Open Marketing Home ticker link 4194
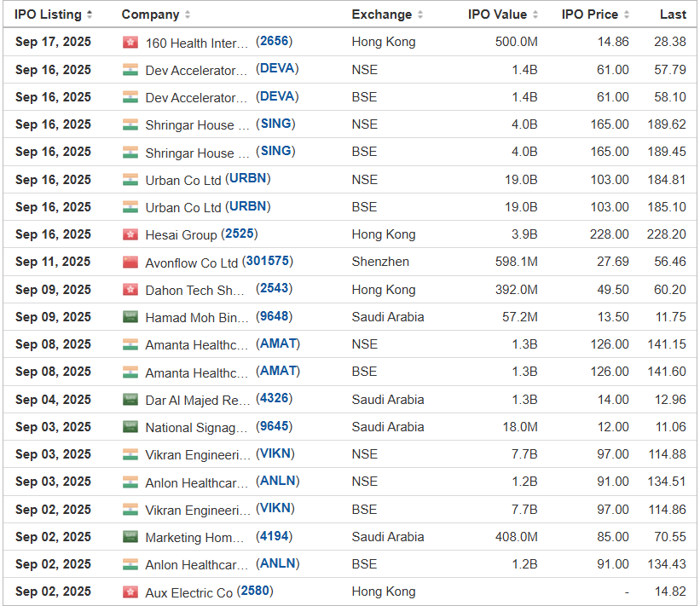The image size is (700, 606). pos(274,536)
